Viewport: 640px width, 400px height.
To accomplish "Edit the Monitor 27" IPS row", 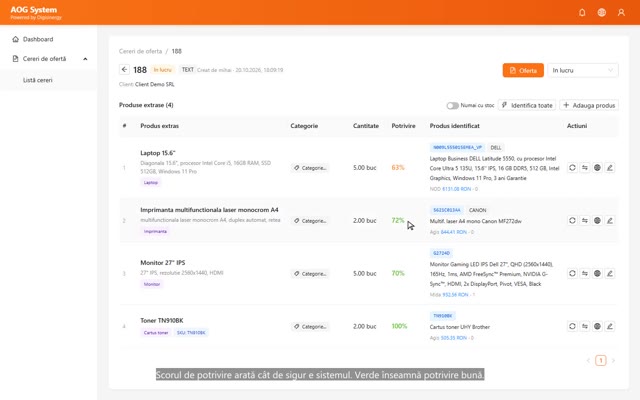I will pyautogui.click(x=610, y=273).
